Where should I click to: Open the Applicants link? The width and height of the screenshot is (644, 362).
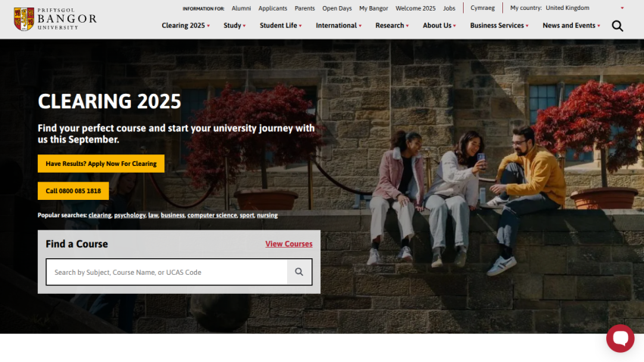coord(273,8)
